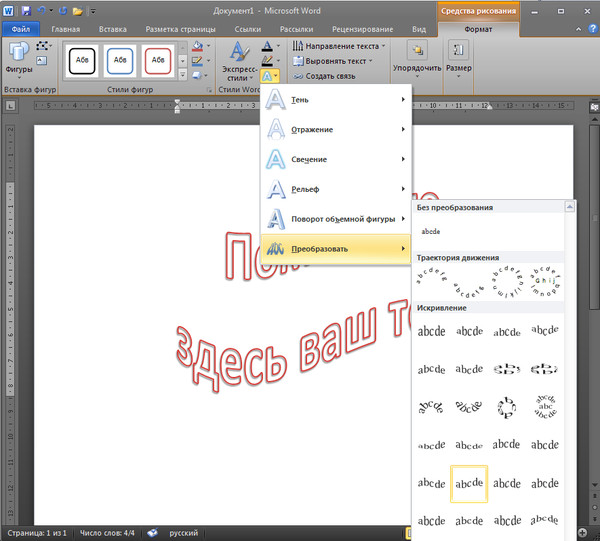Click Страница: 1 из 1 in status bar
Viewport: 600px width, 541px height.
37,533
